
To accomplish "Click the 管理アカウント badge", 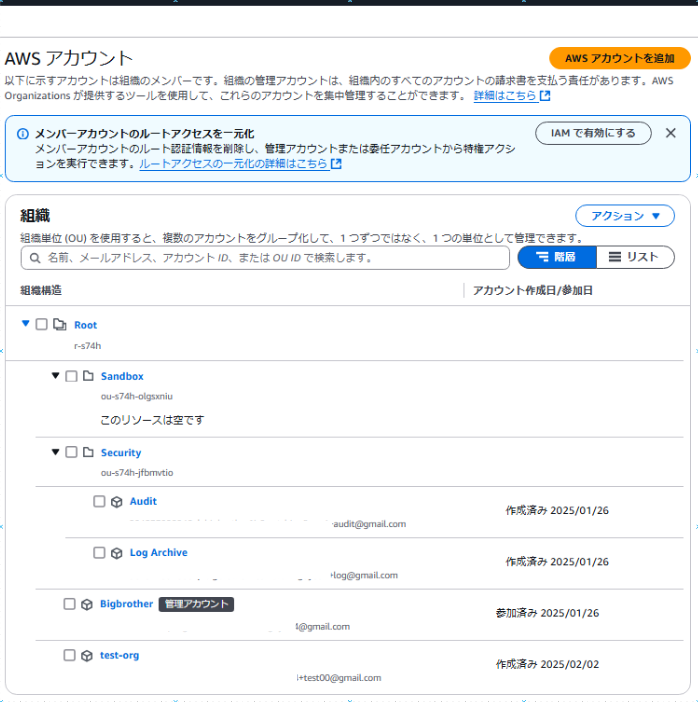I will click(196, 604).
